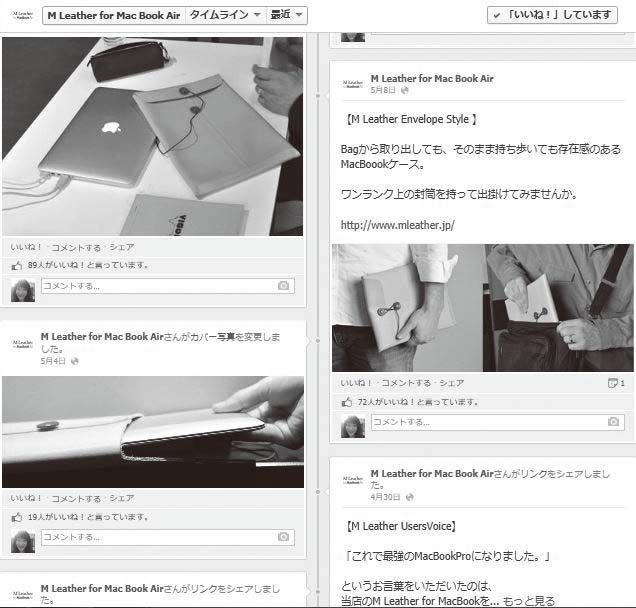Click M Leather avatar on 4月30日 post
The width and height of the screenshot is (636, 608).
click(x=352, y=480)
